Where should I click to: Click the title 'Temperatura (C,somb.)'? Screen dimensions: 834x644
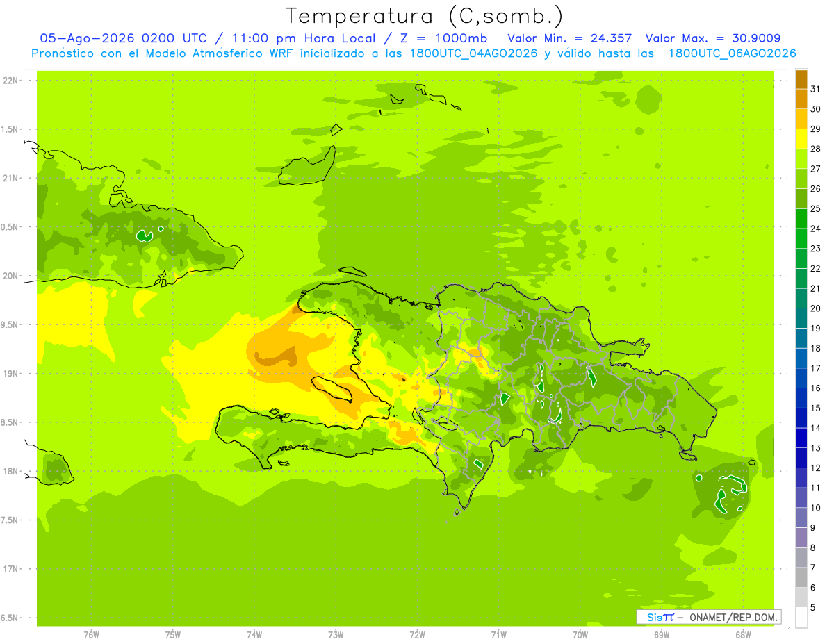pyautogui.click(x=425, y=16)
